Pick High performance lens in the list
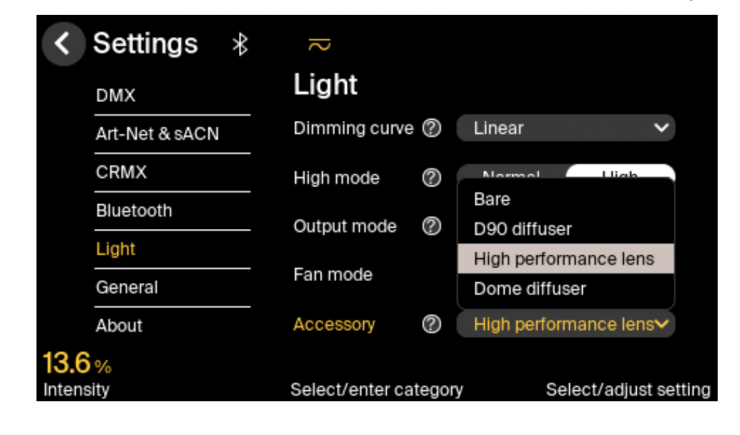This screenshot has width=740, height=435. coord(564,259)
